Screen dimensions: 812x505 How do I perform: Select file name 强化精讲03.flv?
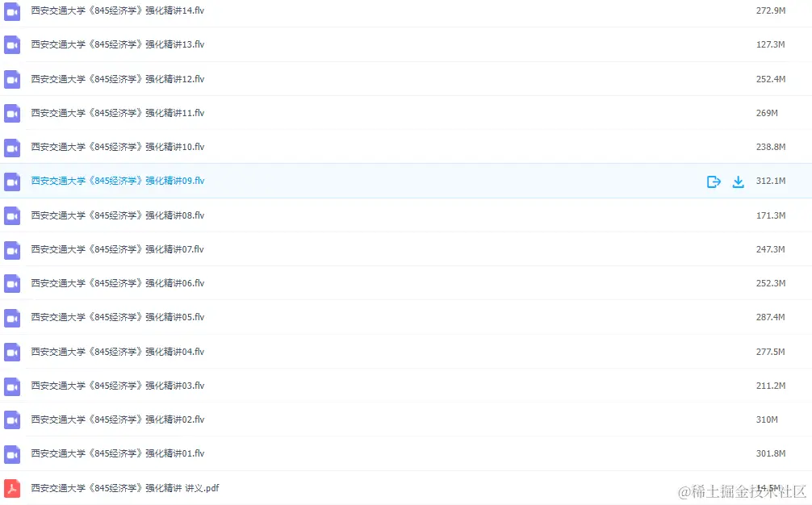[118, 386]
